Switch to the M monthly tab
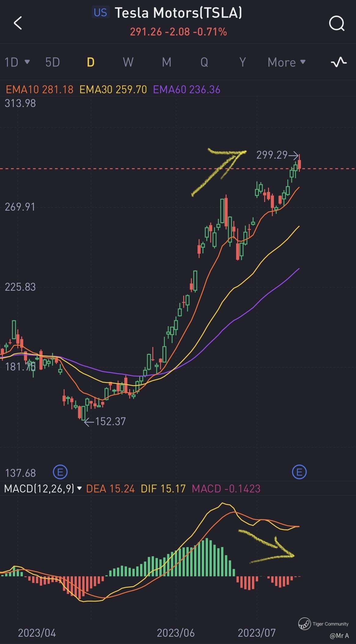The image size is (356, 644). click(166, 62)
